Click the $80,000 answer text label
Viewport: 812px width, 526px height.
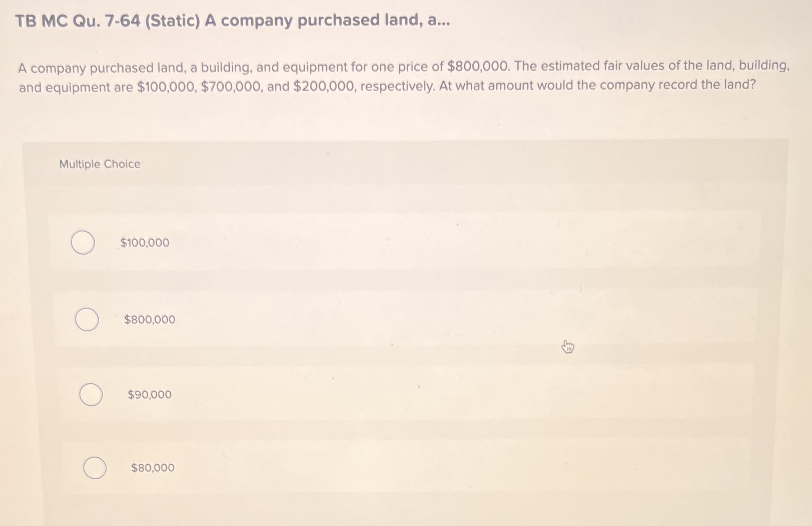click(152, 468)
